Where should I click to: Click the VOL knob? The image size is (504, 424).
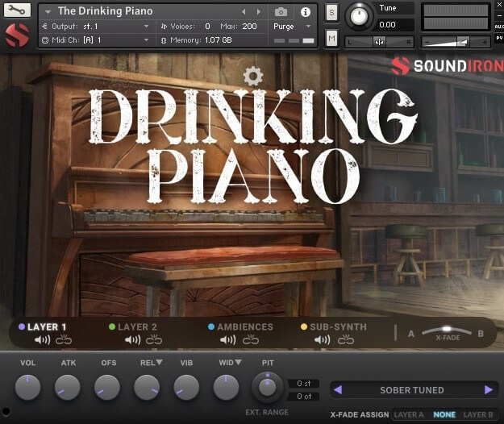[x=27, y=387]
